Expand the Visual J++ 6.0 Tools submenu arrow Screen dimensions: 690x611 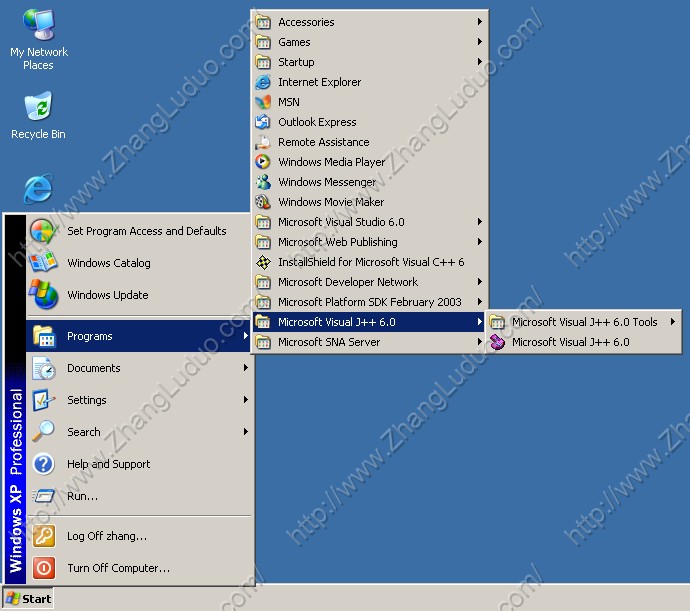(673, 322)
